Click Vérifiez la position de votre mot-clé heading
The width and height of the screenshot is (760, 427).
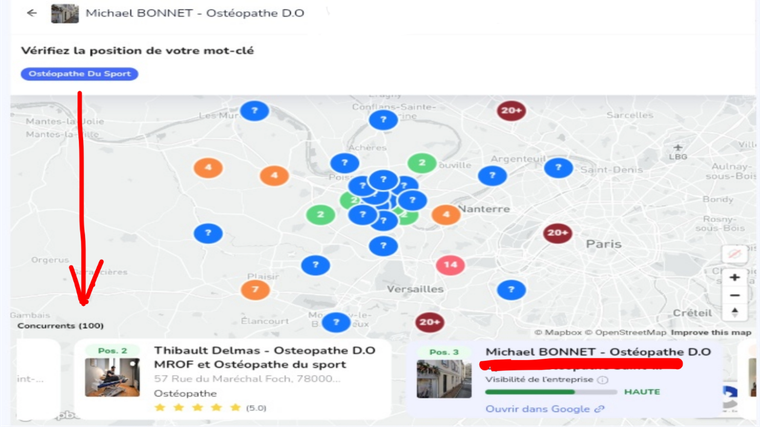click(138, 50)
